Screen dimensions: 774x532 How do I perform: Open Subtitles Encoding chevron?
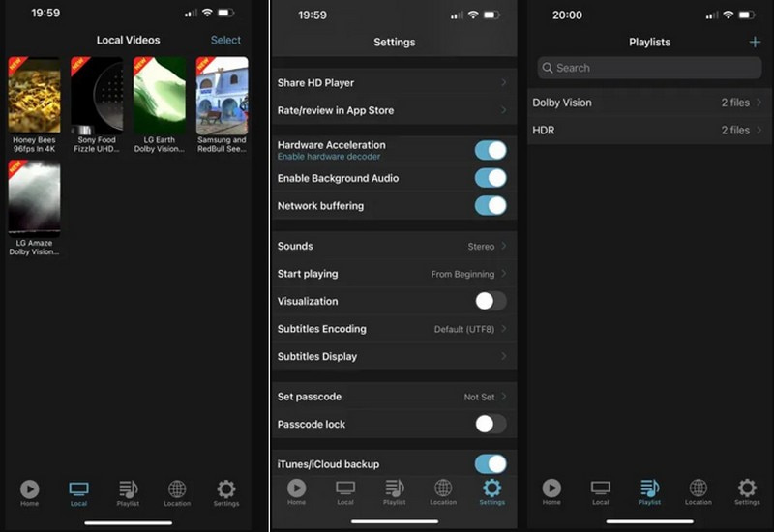[x=503, y=329]
